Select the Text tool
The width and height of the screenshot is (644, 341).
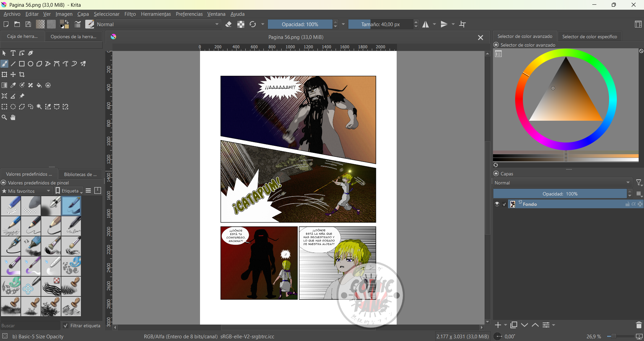13,53
